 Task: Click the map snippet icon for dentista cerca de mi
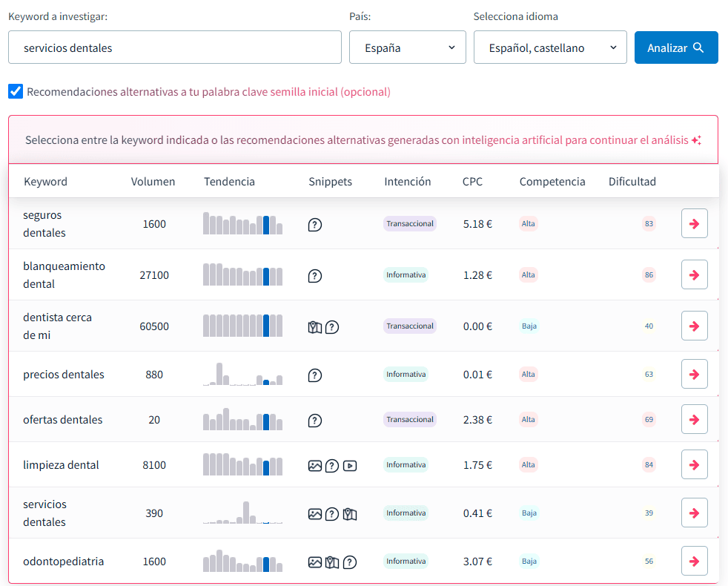[315, 327]
